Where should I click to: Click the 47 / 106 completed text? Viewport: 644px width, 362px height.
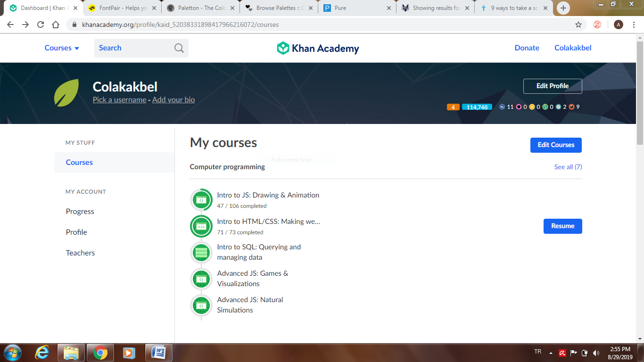[x=242, y=206]
